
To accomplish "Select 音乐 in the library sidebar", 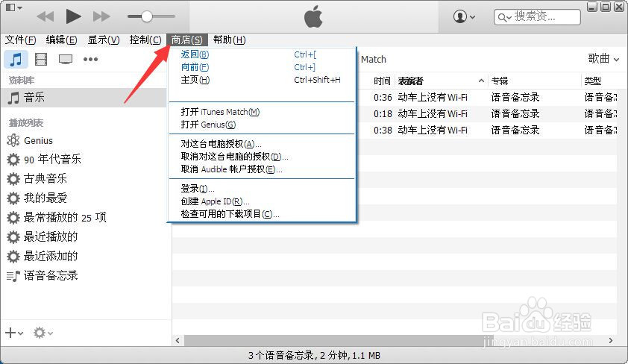I will [x=84, y=97].
